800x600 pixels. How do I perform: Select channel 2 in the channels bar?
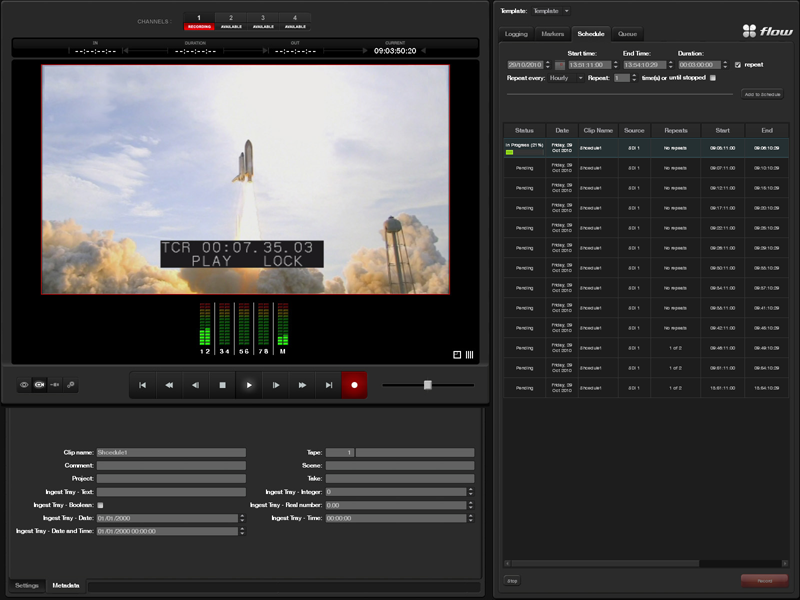(231, 21)
